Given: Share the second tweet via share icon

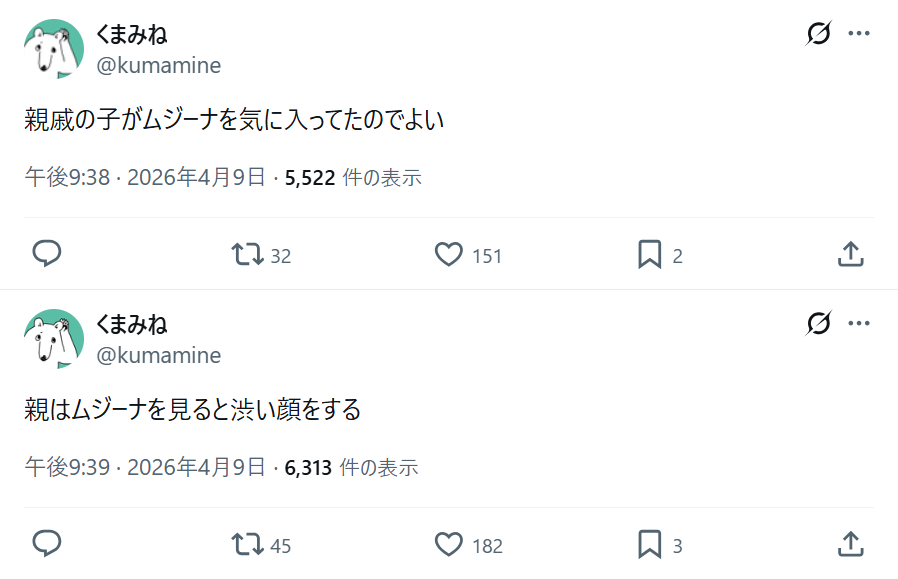Looking at the screenshot, I should (850, 544).
